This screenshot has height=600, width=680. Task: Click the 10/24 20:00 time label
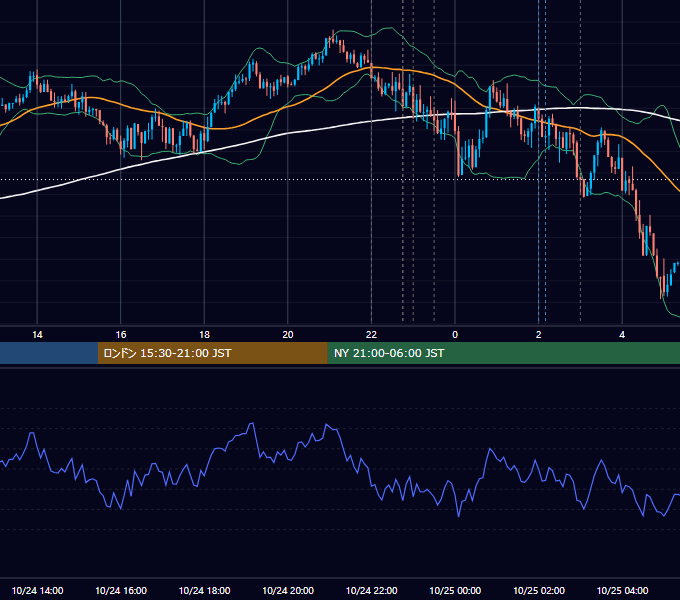coord(288,590)
